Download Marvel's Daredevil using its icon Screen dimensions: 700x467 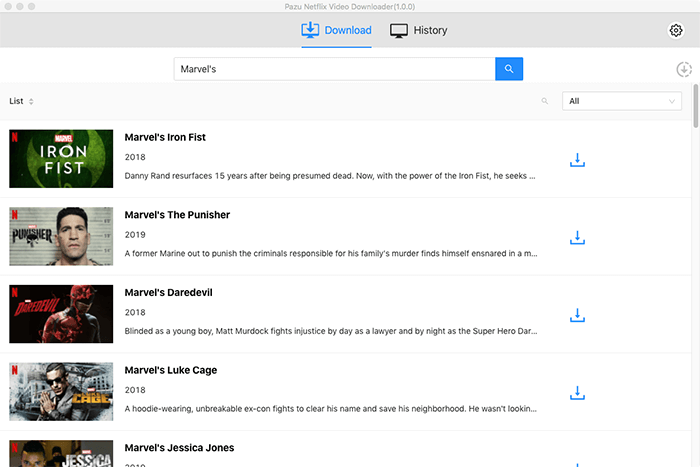click(577, 315)
